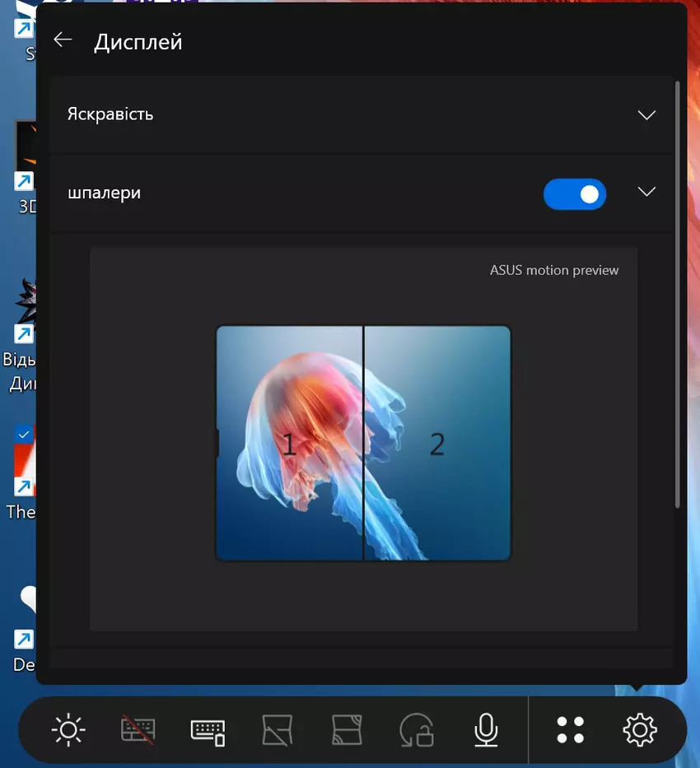Click the Яскравість row label

pyautogui.click(x=110, y=114)
